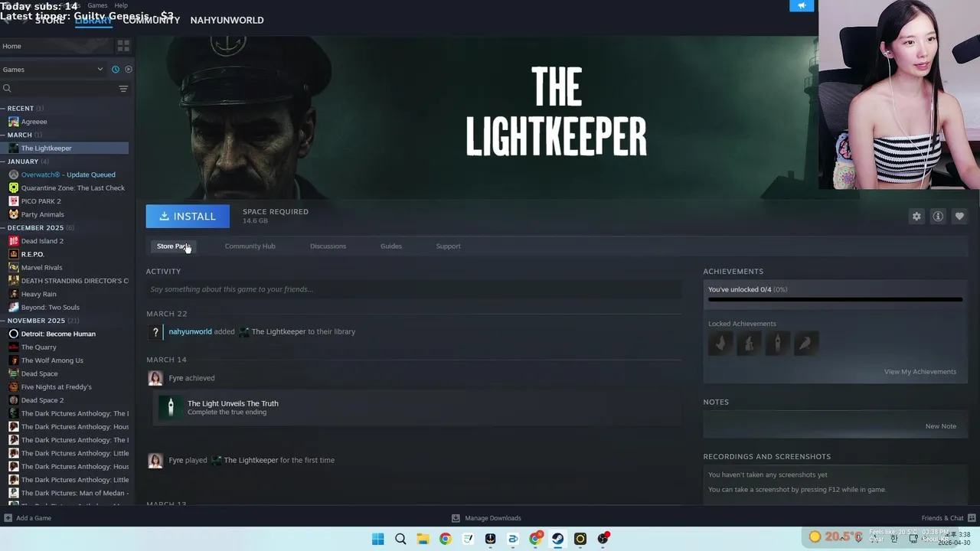Image resolution: width=980 pixels, height=551 pixels.
Task: Open File Explorer from taskbar
Action: (x=423, y=539)
